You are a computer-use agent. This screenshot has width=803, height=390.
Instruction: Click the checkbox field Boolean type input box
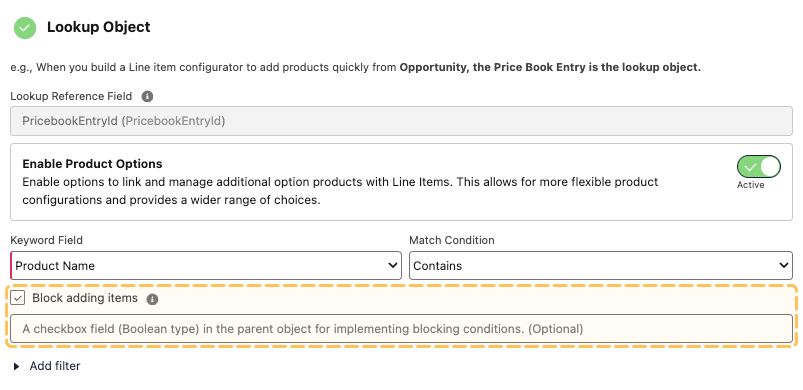pos(402,329)
